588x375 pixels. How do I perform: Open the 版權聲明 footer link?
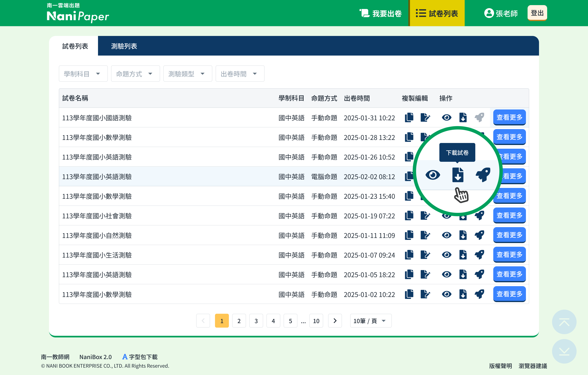pos(500,366)
